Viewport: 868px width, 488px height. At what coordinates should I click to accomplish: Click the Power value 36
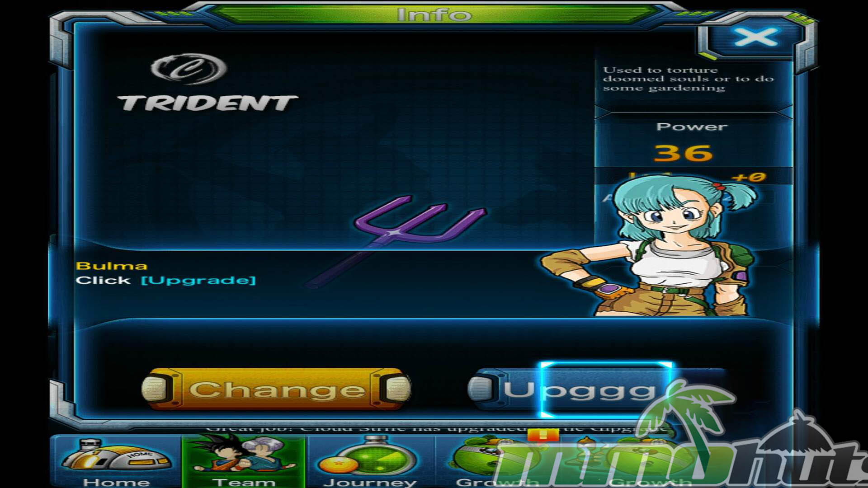pos(683,154)
